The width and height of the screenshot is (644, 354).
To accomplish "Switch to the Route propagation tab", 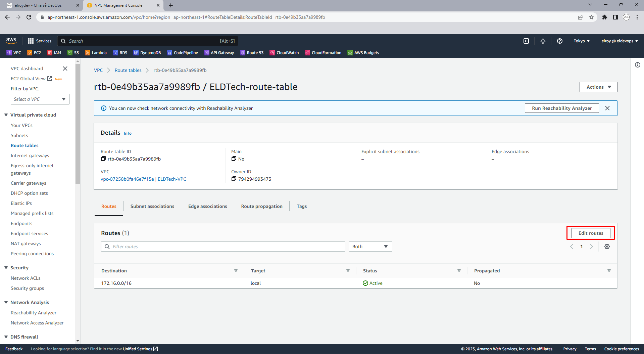I will [x=262, y=206].
